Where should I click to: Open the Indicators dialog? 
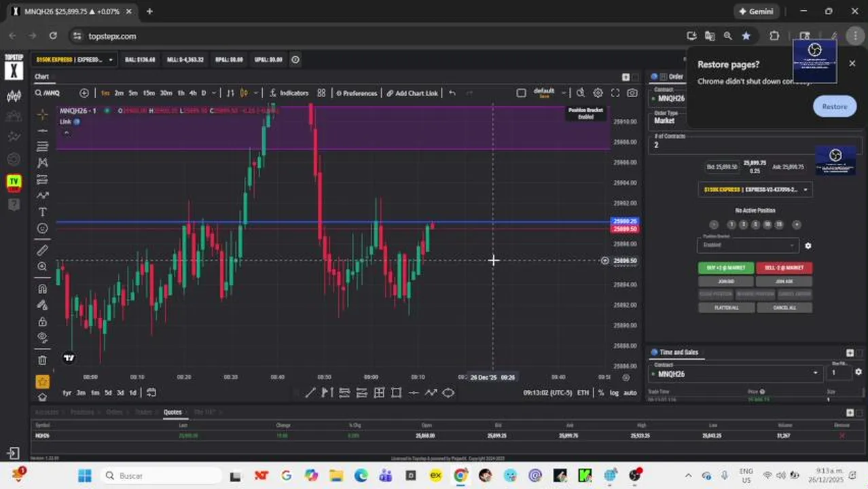coord(289,93)
